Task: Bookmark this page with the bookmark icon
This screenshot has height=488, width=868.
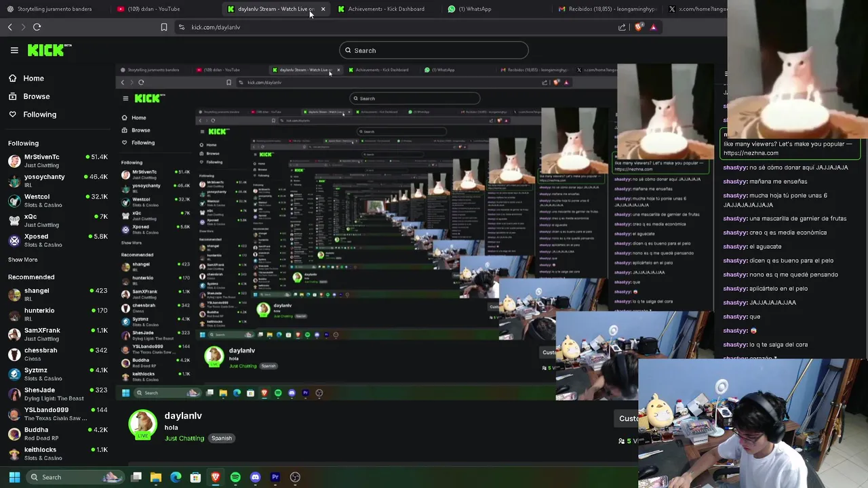Action: [x=164, y=27]
